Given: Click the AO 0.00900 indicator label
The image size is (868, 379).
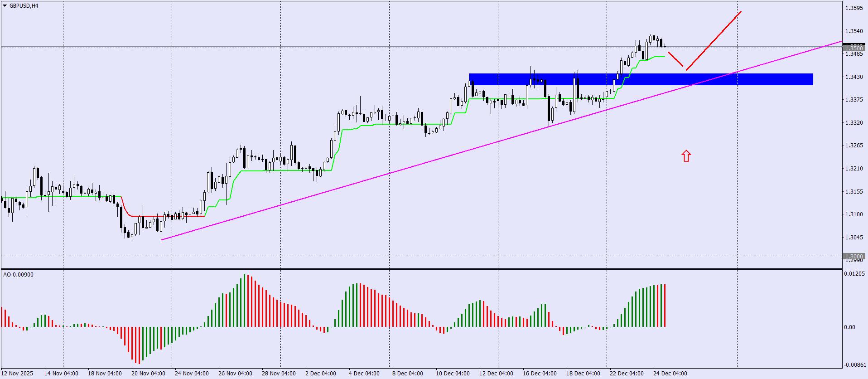Looking at the screenshot, I should pos(18,274).
